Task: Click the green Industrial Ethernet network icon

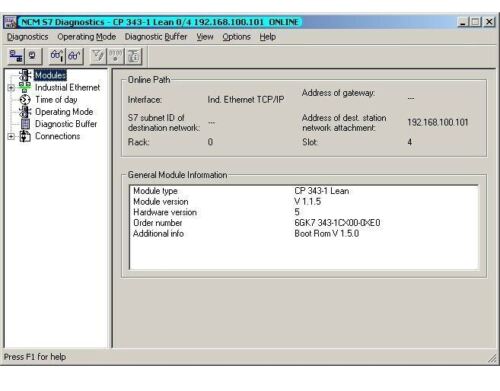Action: (x=25, y=87)
